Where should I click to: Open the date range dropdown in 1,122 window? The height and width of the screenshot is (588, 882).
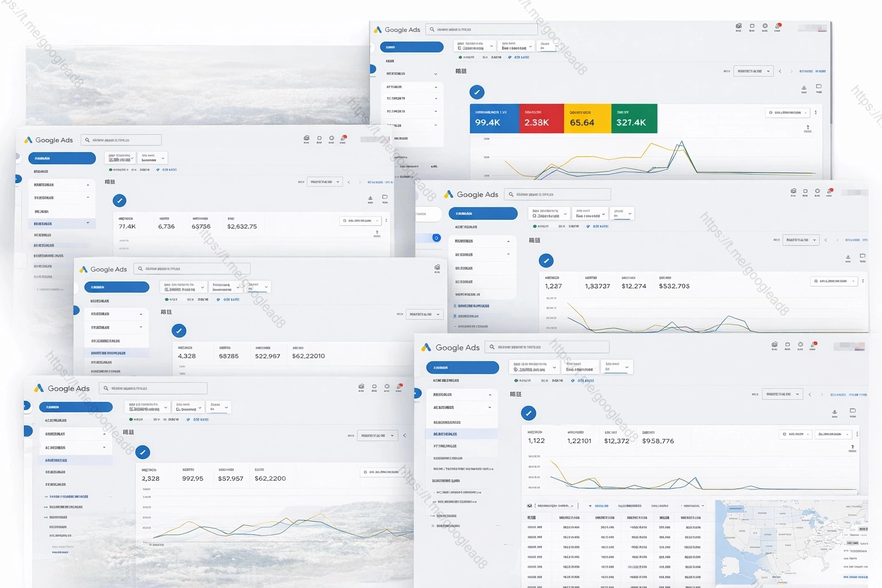[782, 394]
